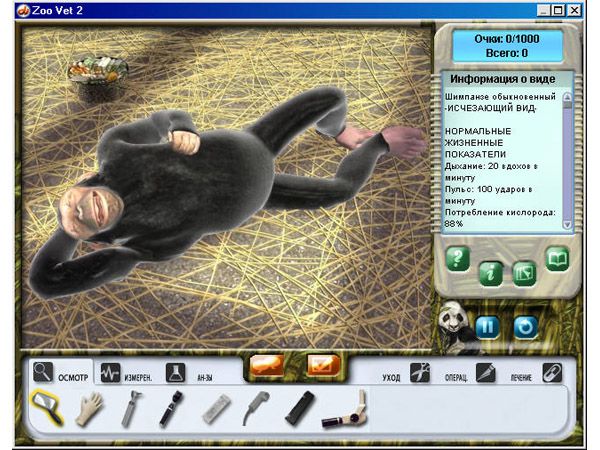
Task: Select the black flashlight tool
Action: pyautogui.click(x=298, y=409)
